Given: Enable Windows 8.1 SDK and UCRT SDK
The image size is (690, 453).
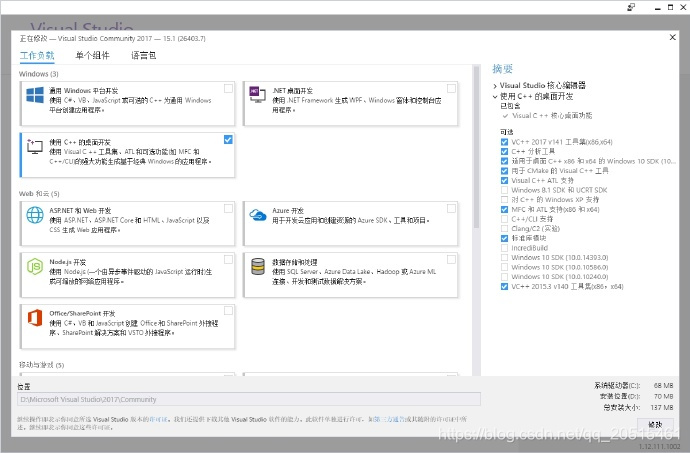Looking at the screenshot, I should 504,190.
